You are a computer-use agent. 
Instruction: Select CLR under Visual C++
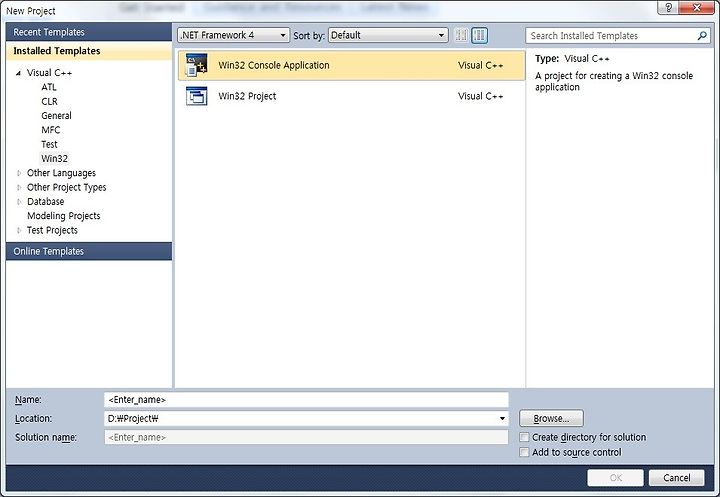click(x=49, y=101)
